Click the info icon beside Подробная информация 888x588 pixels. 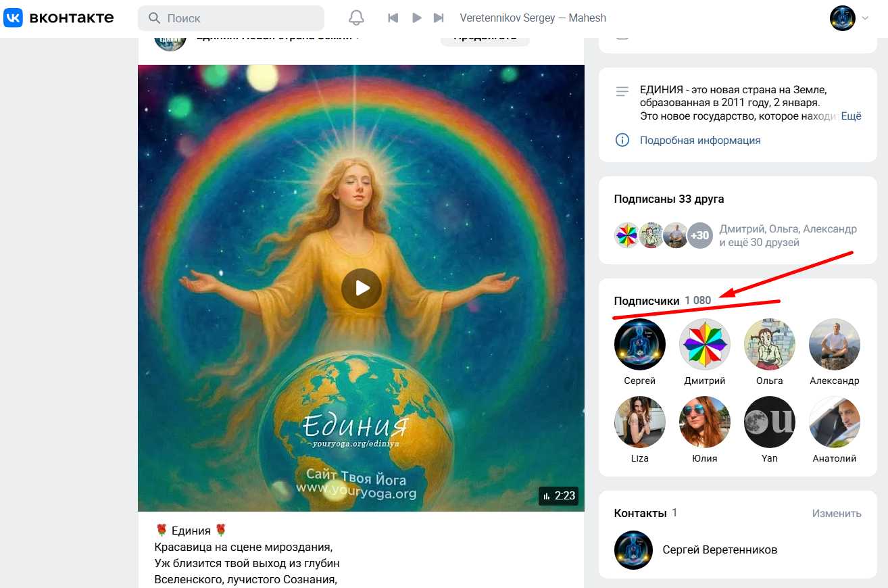622,140
